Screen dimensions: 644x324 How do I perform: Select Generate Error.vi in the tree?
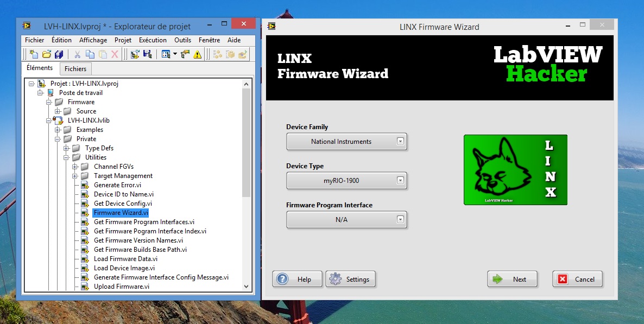(117, 185)
